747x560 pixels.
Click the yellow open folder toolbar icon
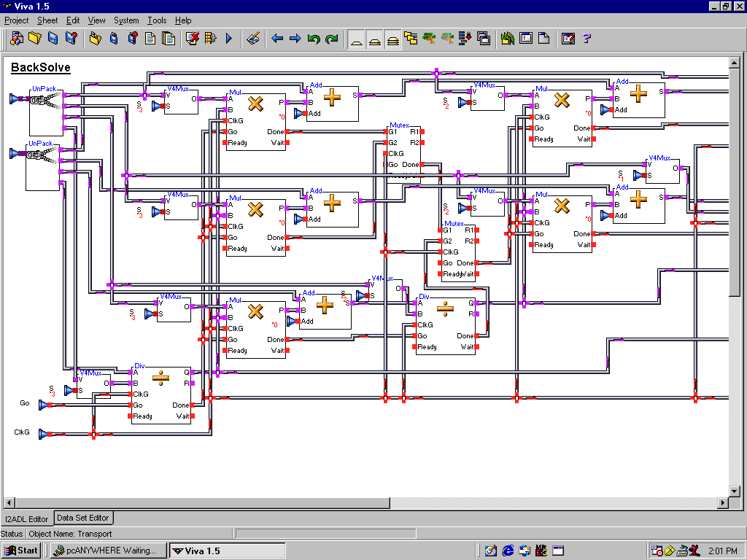pyautogui.click(x=34, y=39)
